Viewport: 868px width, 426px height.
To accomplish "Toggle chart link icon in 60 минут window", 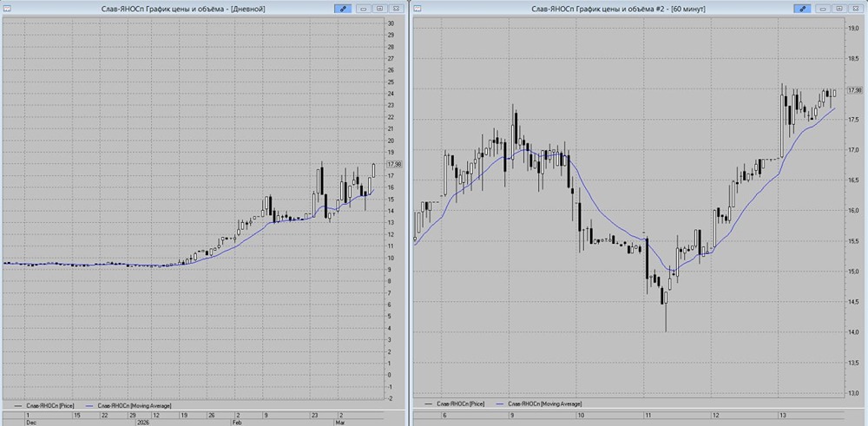I will [x=802, y=9].
